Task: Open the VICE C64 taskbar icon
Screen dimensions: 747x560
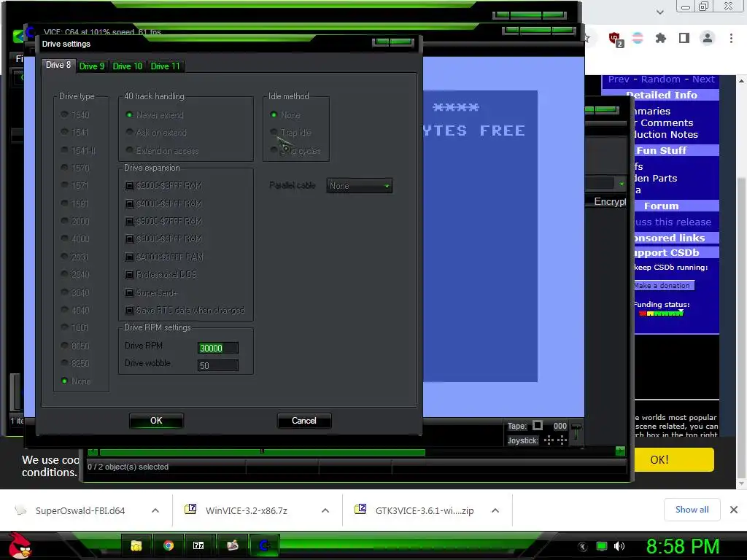Action: pyautogui.click(x=264, y=545)
